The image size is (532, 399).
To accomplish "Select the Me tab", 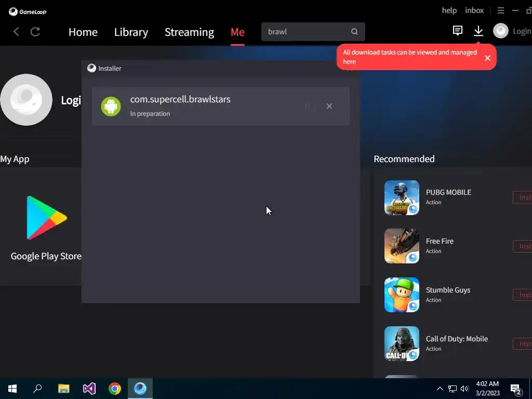I will pyautogui.click(x=237, y=32).
